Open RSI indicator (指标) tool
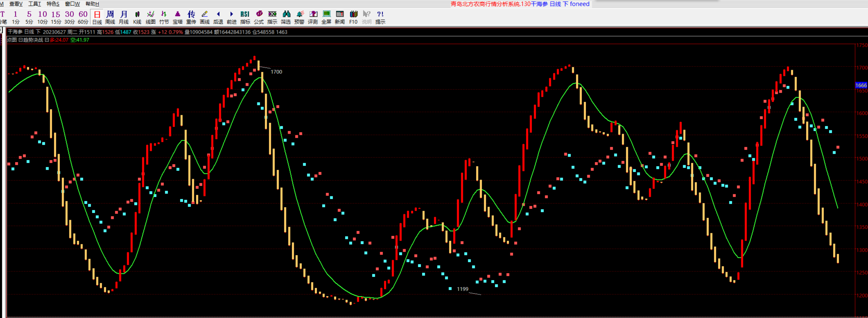This screenshot has height=318, width=868. pos(245,17)
